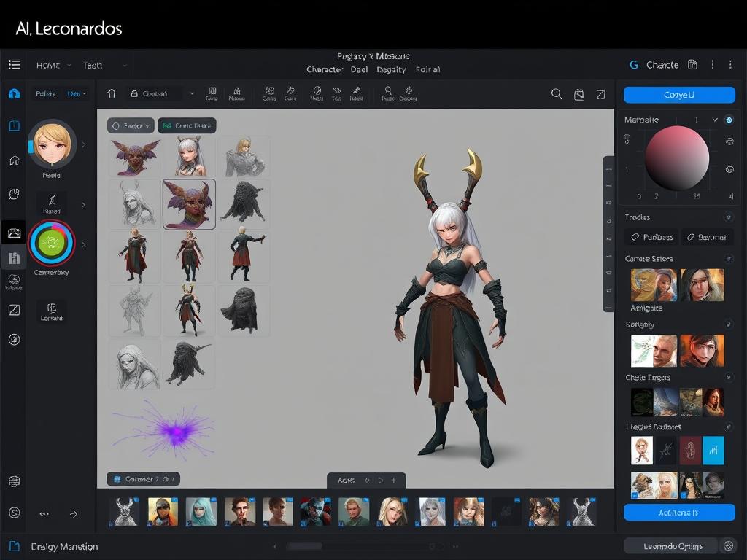
Task: Click the blue Actitiona It button
Action: [679, 513]
